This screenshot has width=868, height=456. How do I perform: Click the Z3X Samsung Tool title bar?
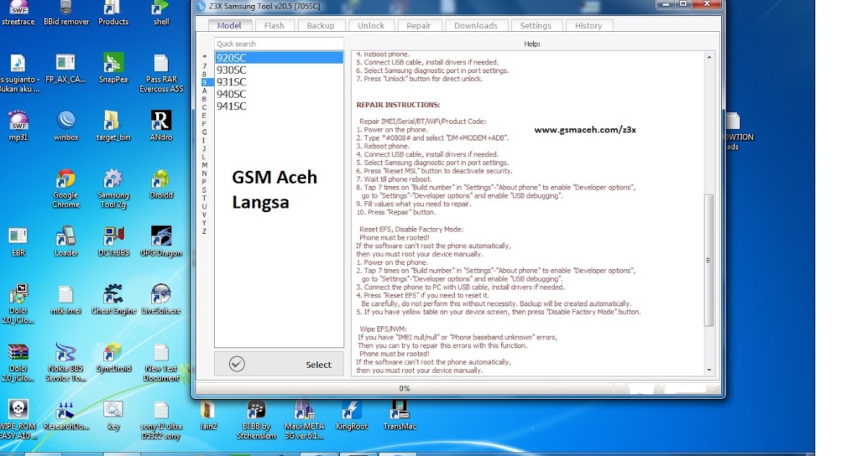pos(427,6)
